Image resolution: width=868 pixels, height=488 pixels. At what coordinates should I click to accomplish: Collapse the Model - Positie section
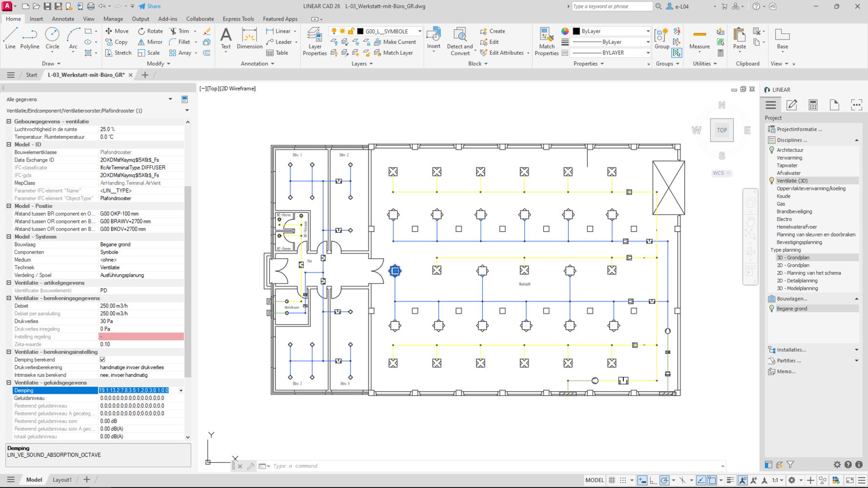pos(9,206)
